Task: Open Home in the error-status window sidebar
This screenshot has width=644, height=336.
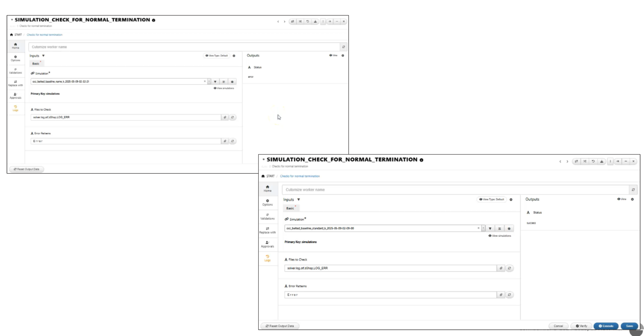Action: [x=16, y=46]
